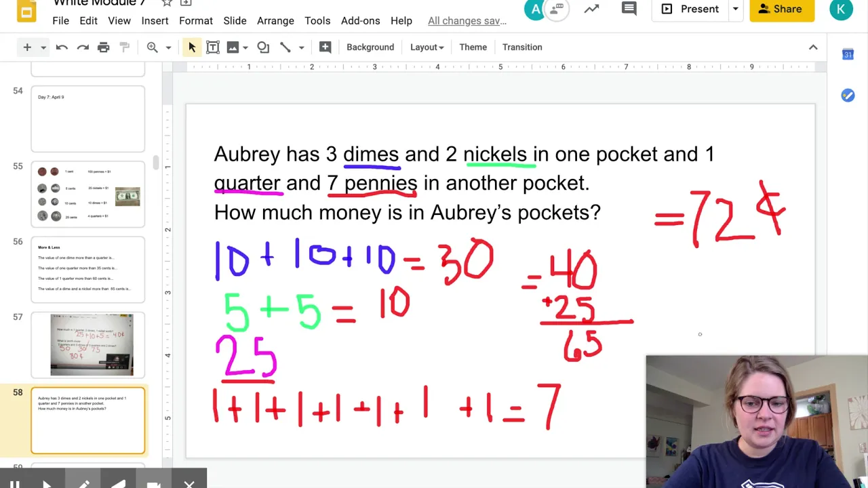Redo the last action
This screenshot has width=868, height=488.
click(83, 47)
